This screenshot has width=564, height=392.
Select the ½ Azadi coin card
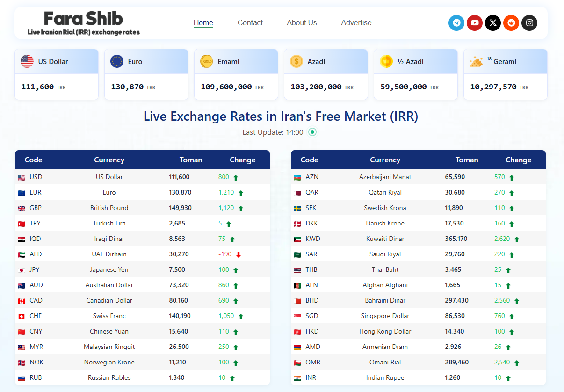click(415, 74)
